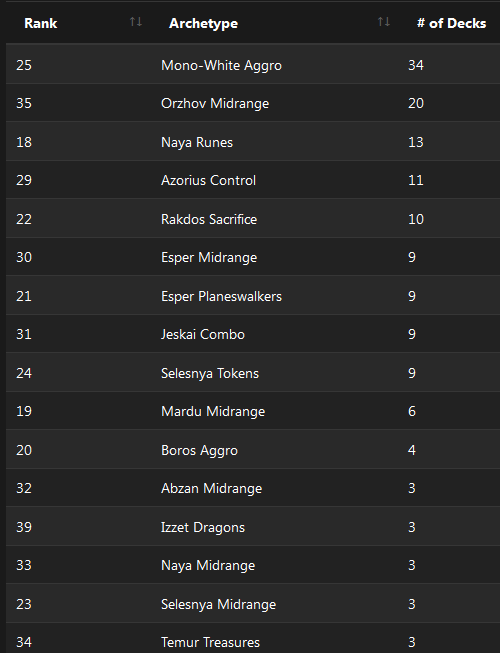500x653 pixels.
Task: Open Mardu Midrange archetype
Action: [x=213, y=411]
